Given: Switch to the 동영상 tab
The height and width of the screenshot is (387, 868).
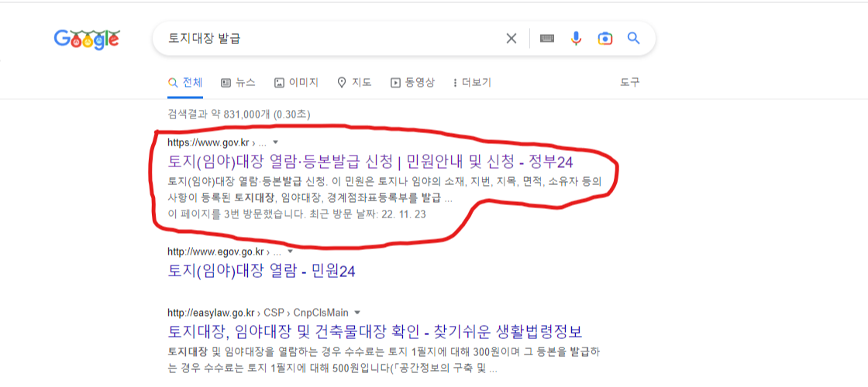Looking at the screenshot, I should point(412,83).
